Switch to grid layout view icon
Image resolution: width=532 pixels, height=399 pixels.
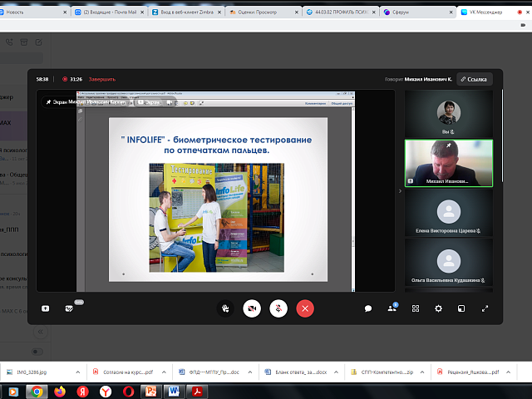tap(416, 308)
